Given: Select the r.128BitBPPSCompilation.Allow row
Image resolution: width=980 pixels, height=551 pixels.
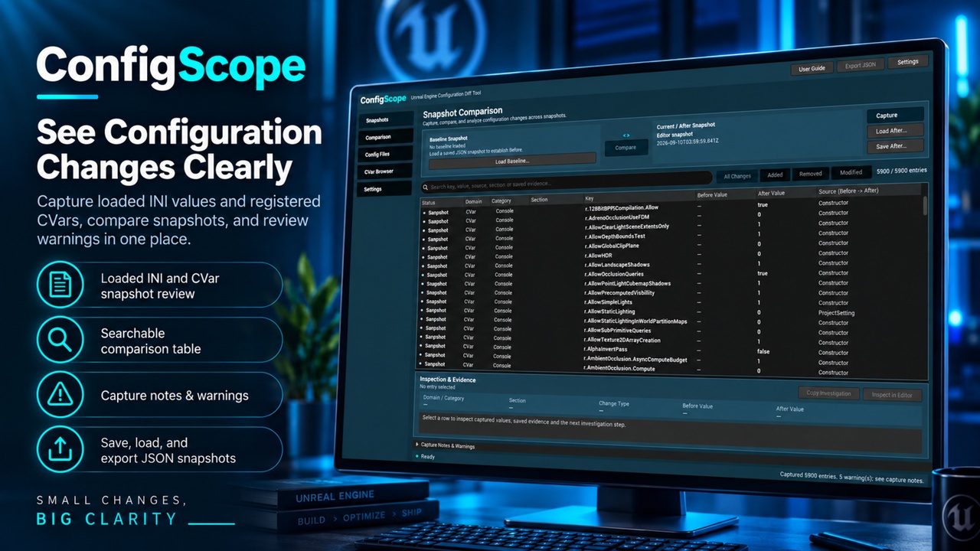Looking at the screenshot, I should click(x=672, y=208).
